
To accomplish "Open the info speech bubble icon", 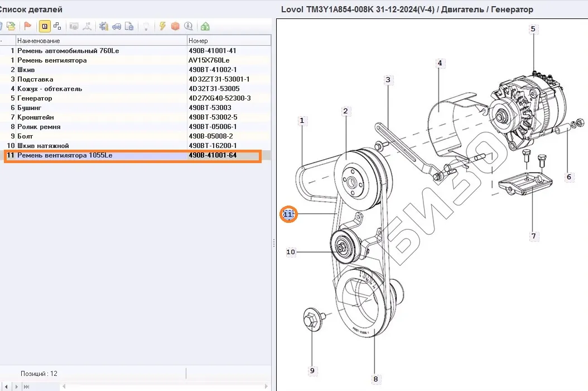I will coord(189,26).
